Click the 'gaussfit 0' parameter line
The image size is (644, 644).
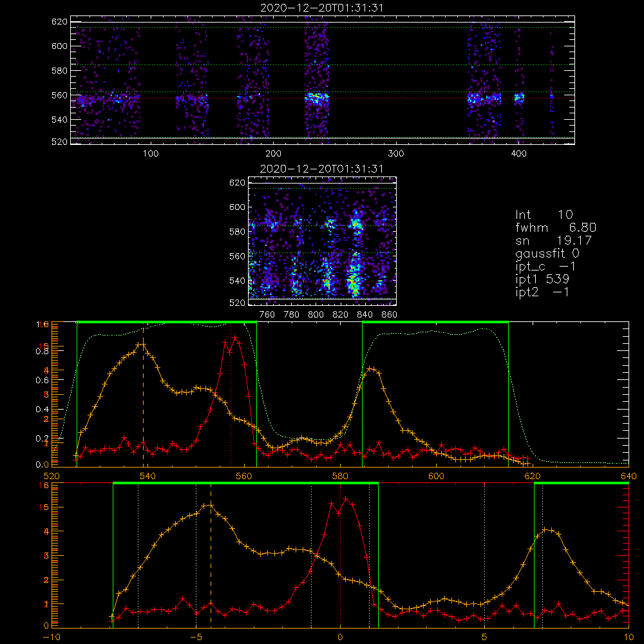(x=547, y=253)
